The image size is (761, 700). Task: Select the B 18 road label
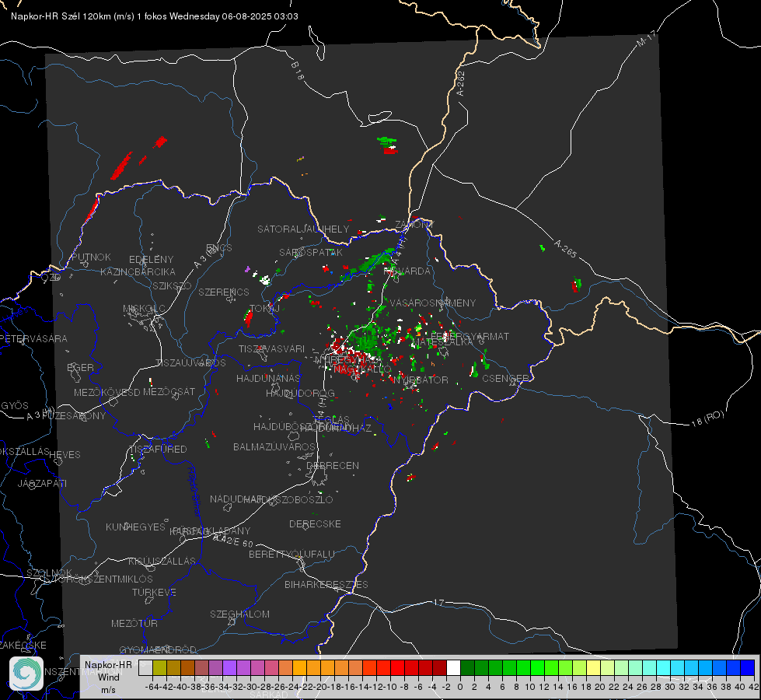pos(298,71)
